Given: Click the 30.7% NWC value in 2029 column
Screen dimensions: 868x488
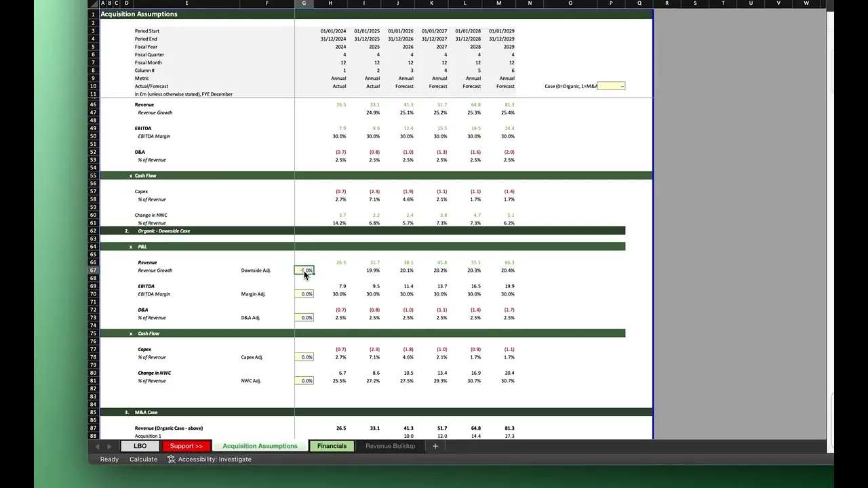Looking at the screenshot, I should 507,381.
